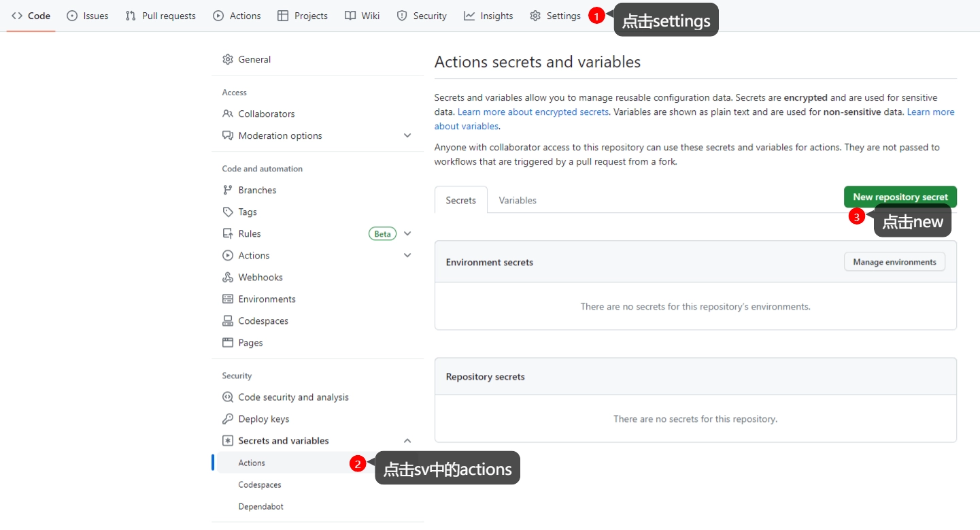Click the Manage environments button
The image size is (980, 530).
coord(894,262)
